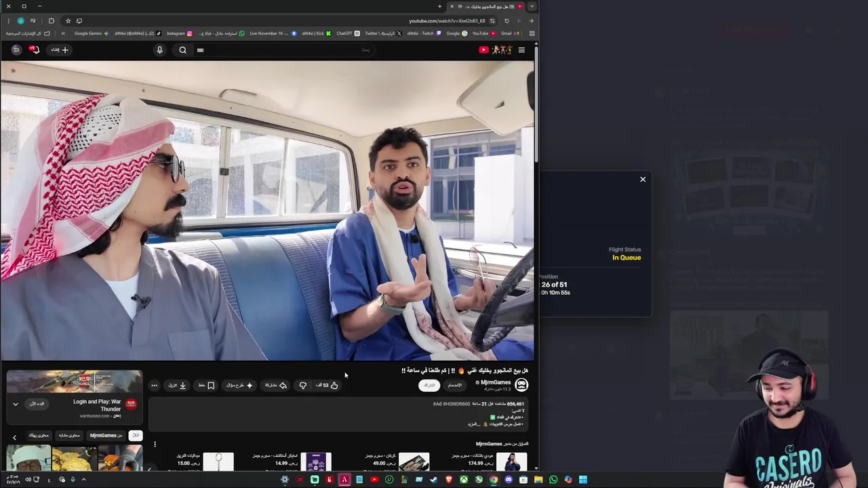Click the YouTube search magnifier icon
Screen dimensions: 868x488
[x=182, y=49]
